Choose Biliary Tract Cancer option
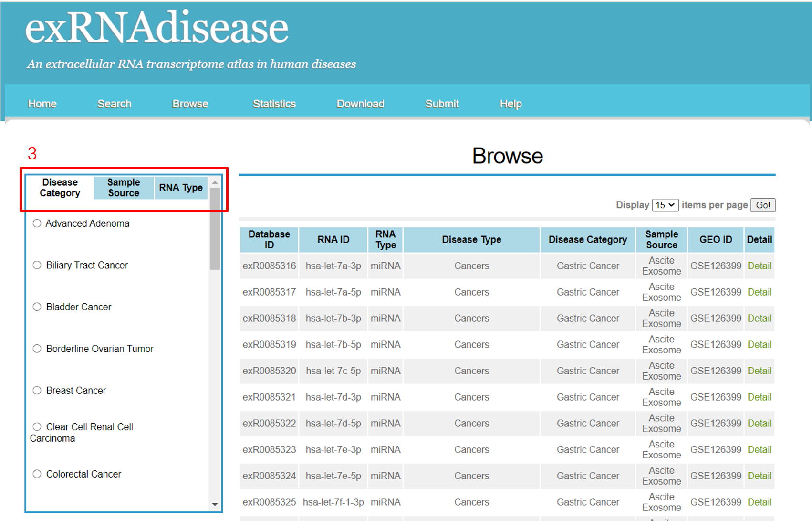 tap(37, 265)
